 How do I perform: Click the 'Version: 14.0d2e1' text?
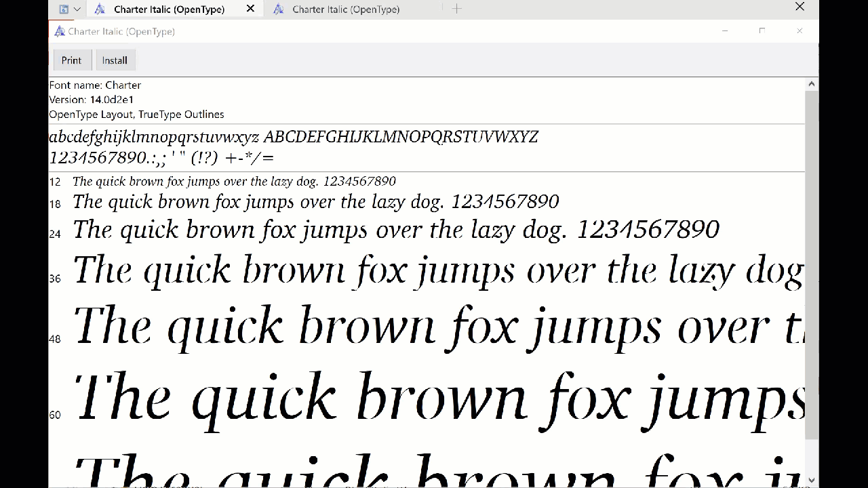click(92, 100)
